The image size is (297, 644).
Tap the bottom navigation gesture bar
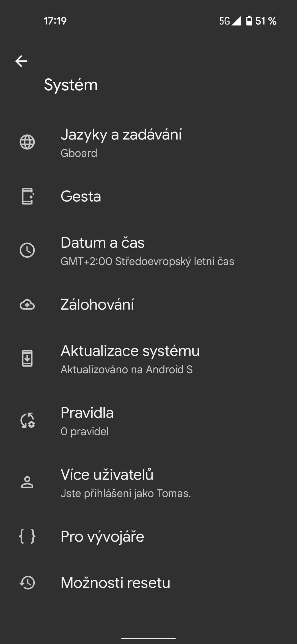[x=148, y=638]
